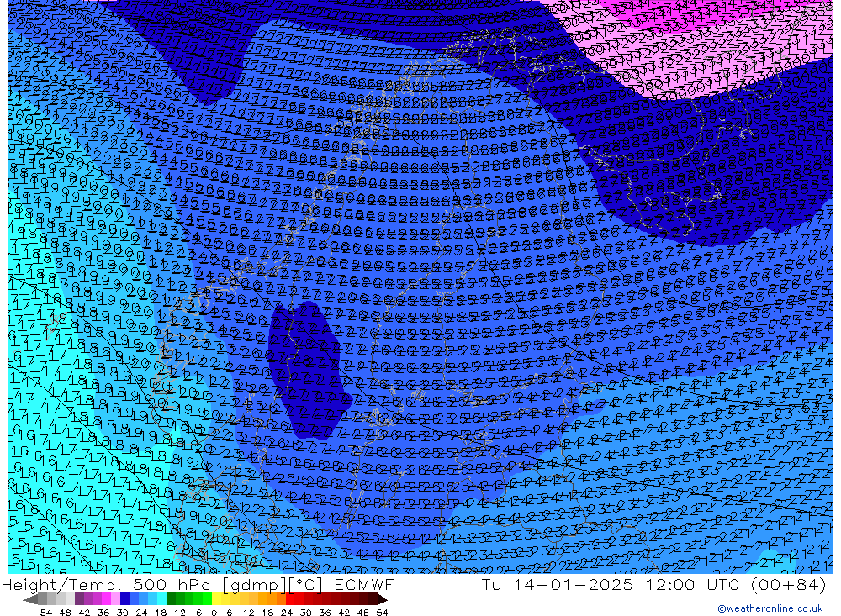Click the '36' legend scale value
The width and height of the screenshot is (841, 616).
click(325, 613)
